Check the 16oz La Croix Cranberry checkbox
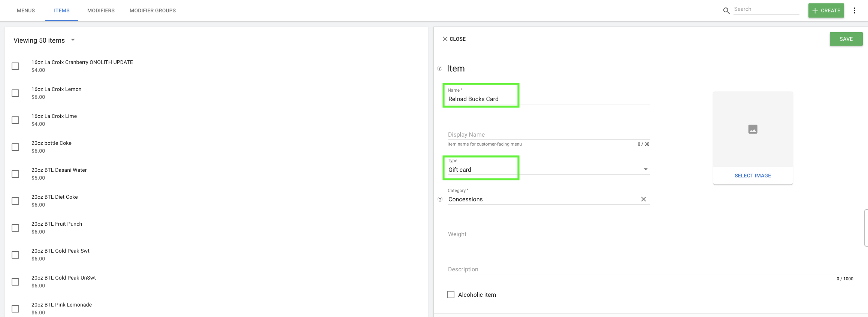This screenshot has height=317, width=868. (x=15, y=66)
